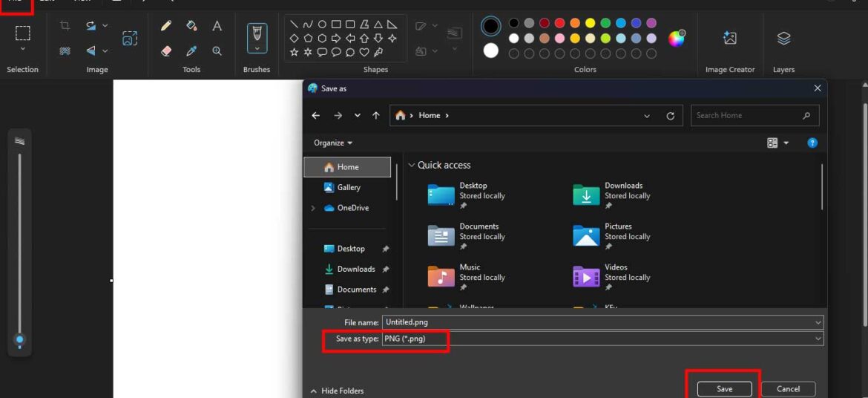This screenshot has height=398, width=868.
Task: Select Gallery in navigation pane
Action: (348, 187)
